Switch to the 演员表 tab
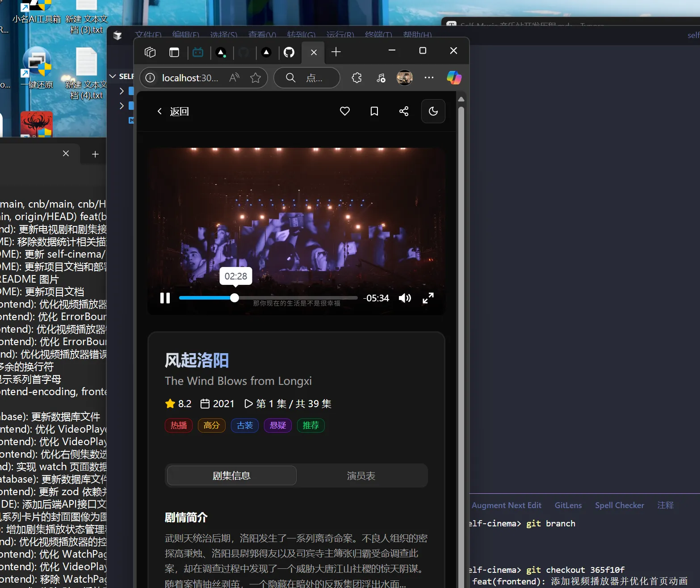The height and width of the screenshot is (588, 700). [361, 476]
